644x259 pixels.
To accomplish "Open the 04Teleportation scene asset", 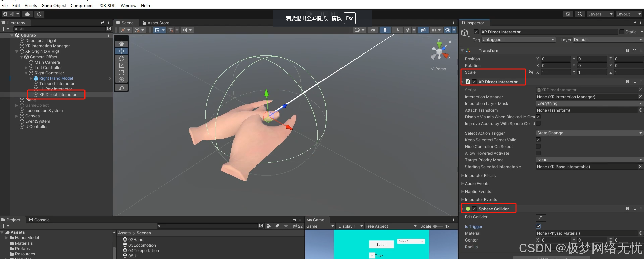I will 143,251.
